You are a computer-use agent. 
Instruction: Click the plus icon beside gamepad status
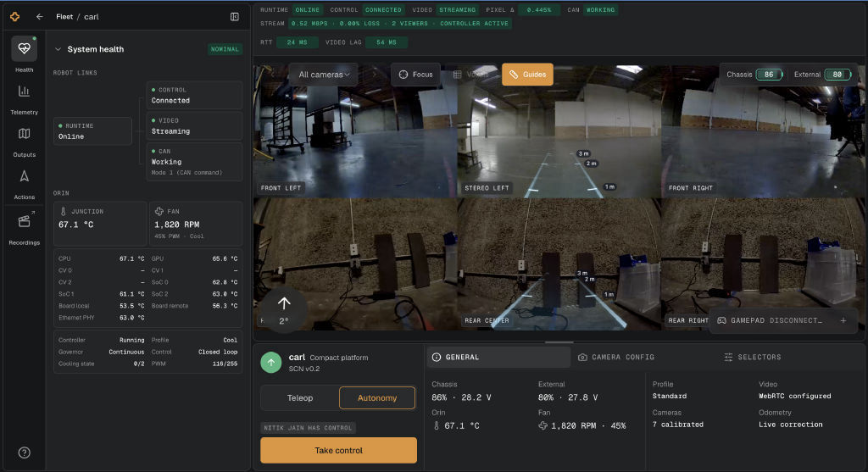pyautogui.click(x=843, y=320)
